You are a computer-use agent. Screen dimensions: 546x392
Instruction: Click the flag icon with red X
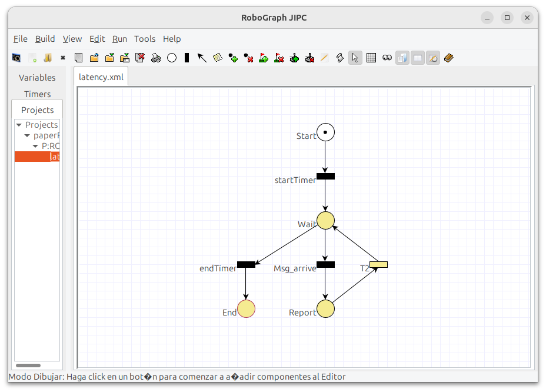(279, 58)
